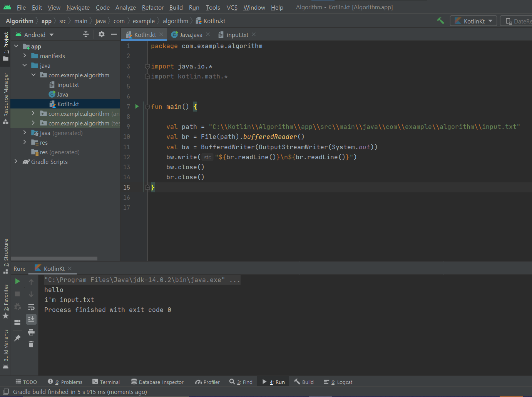532x397 pixels.
Task: Open the Android project view dropdown
Action: 35,35
